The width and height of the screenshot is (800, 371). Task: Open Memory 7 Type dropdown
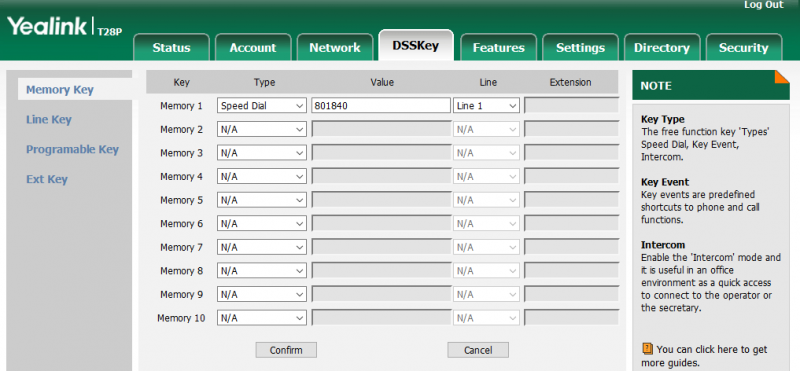coord(262,248)
